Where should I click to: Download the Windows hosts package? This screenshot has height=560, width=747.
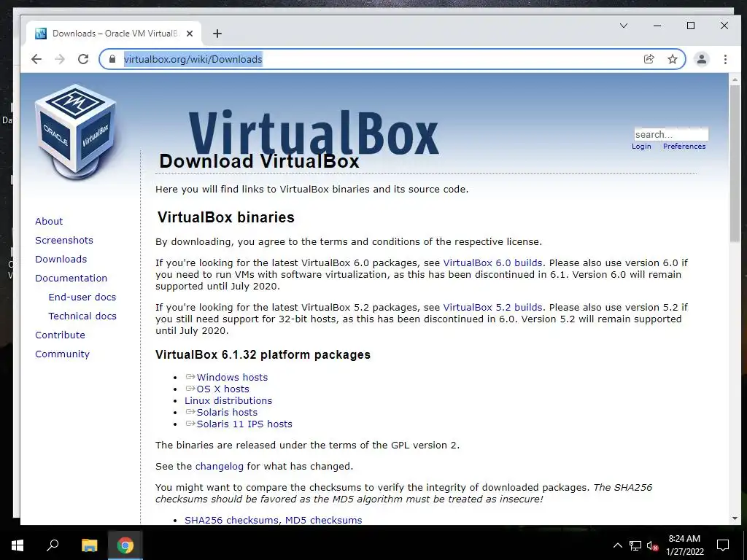point(232,377)
